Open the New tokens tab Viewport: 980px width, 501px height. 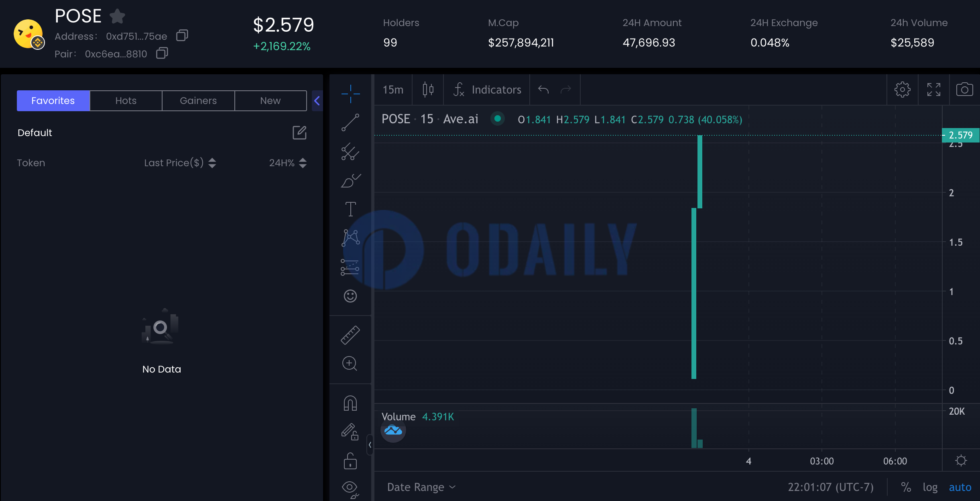click(x=270, y=100)
